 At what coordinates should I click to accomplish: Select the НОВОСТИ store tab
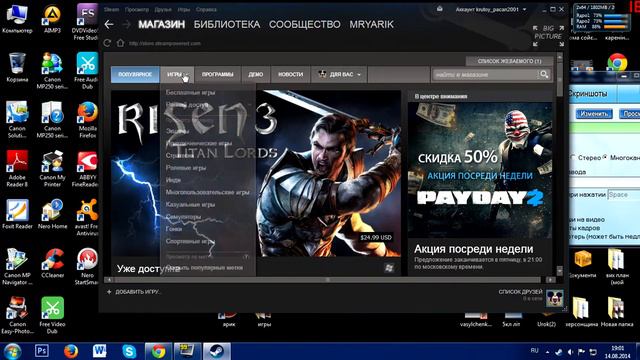click(291, 75)
